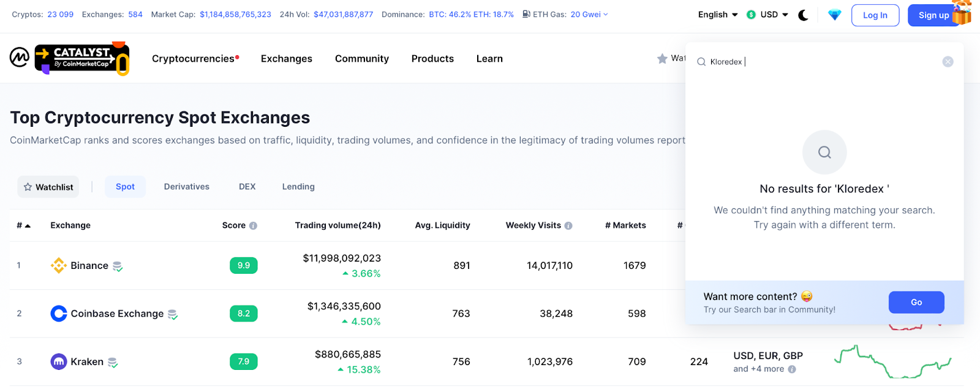Click the search magnifier icon in search box
Image resolution: width=980 pixels, height=392 pixels.
(701, 62)
